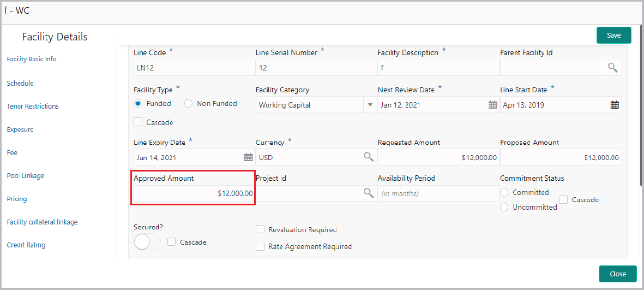The width and height of the screenshot is (644, 290).
Task: Click the Parent Facility Id search icon
Action: [613, 67]
